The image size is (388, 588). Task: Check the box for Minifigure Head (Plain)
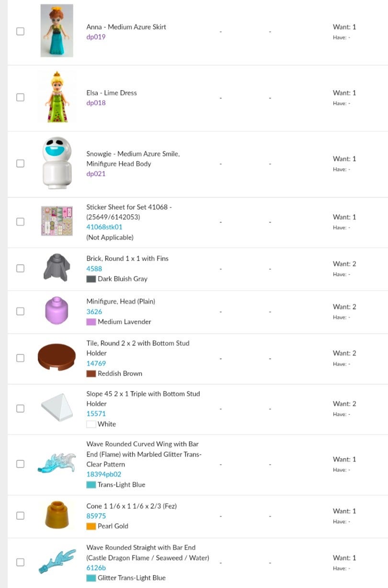point(20,311)
